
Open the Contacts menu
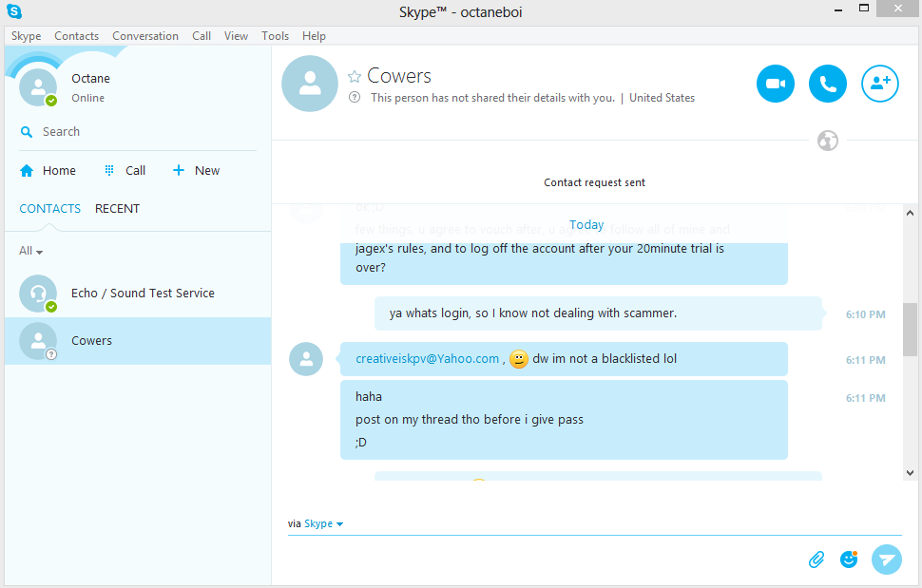76,36
